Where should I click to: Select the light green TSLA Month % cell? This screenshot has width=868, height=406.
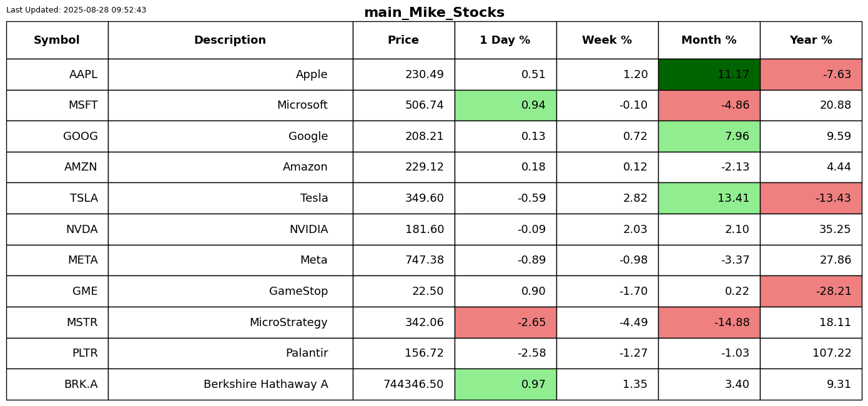709,198
